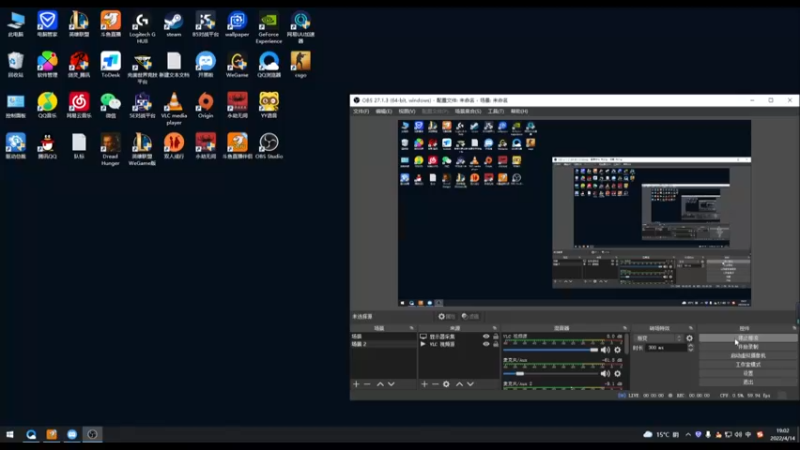800x450 pixels.
Task: Click the Start Streaming button in OBS
Action: [748, 338]
